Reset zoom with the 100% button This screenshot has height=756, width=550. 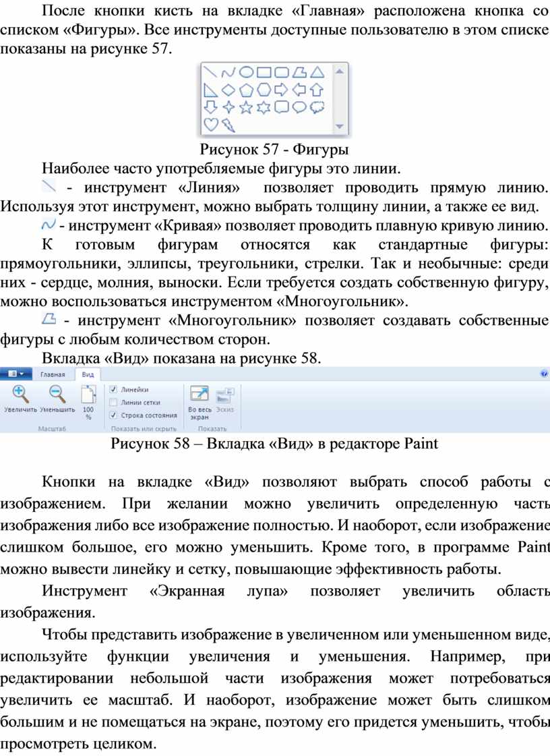(x=88, y=402)
